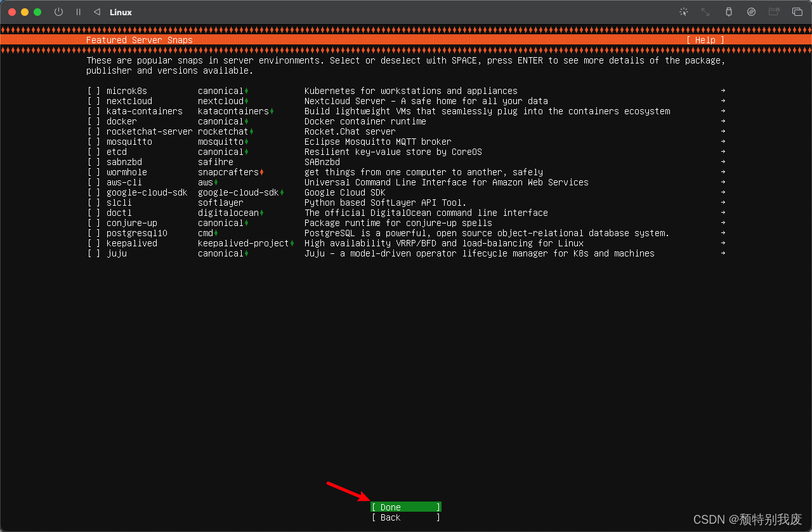The image size is (812, 532).
Task: Click the wormhole snap name
Action: coord(127,172)
